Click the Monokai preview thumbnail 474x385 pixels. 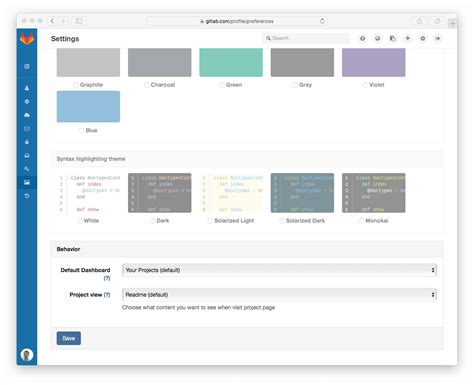(374, 193)
